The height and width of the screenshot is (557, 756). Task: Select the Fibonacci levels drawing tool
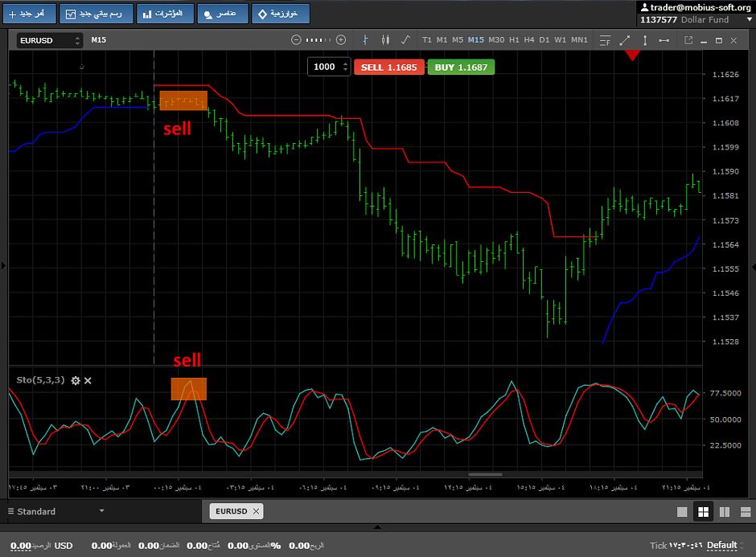point(605,40)
